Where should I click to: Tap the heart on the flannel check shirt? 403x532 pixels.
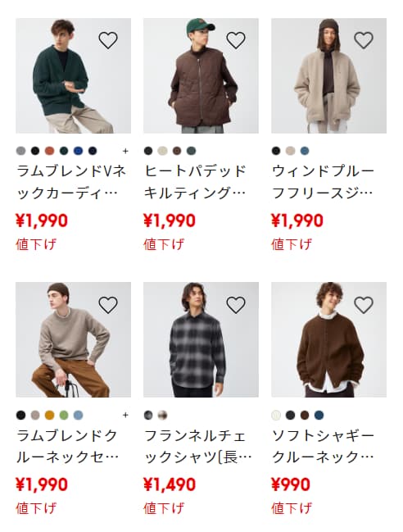tap(236, 304)
